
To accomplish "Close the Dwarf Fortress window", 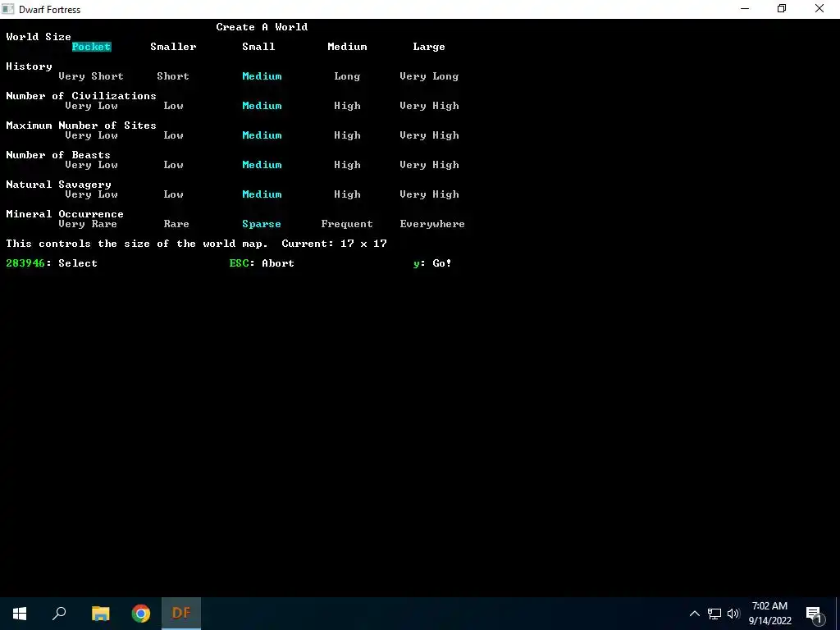I will click(x=819, y=8).
